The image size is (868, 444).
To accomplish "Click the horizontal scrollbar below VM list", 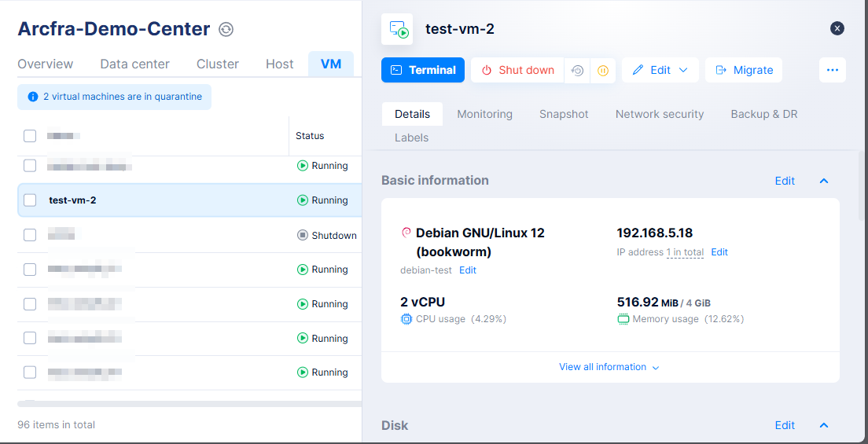I will (x=189, y=404).
